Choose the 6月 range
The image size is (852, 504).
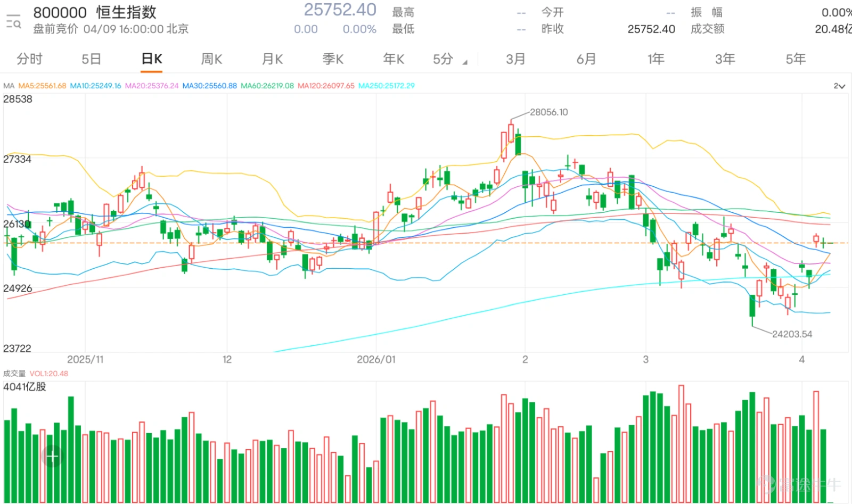(x=586, y=59)
